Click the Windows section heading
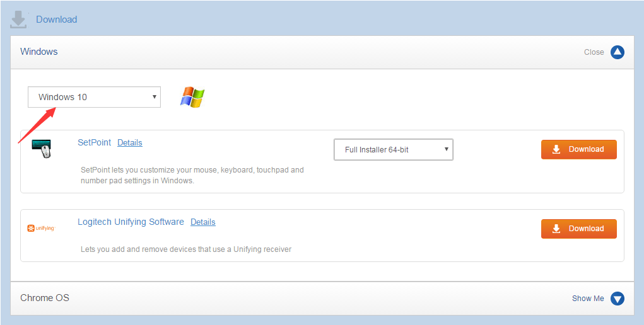644x325 pixels. (39, 52)
